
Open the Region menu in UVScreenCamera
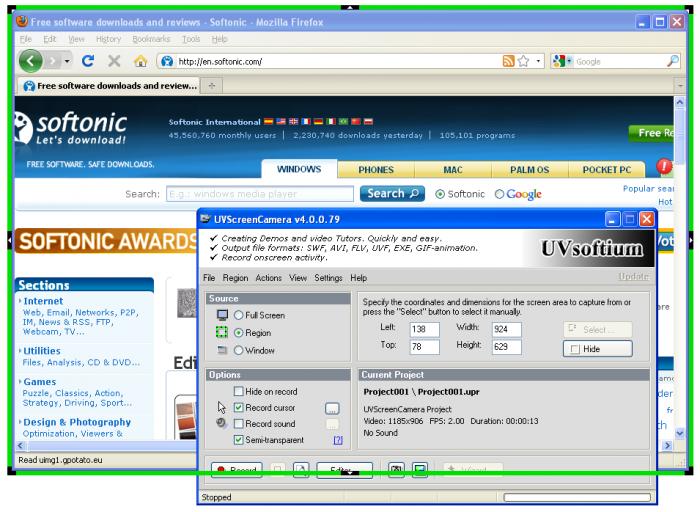click(235, 278)
